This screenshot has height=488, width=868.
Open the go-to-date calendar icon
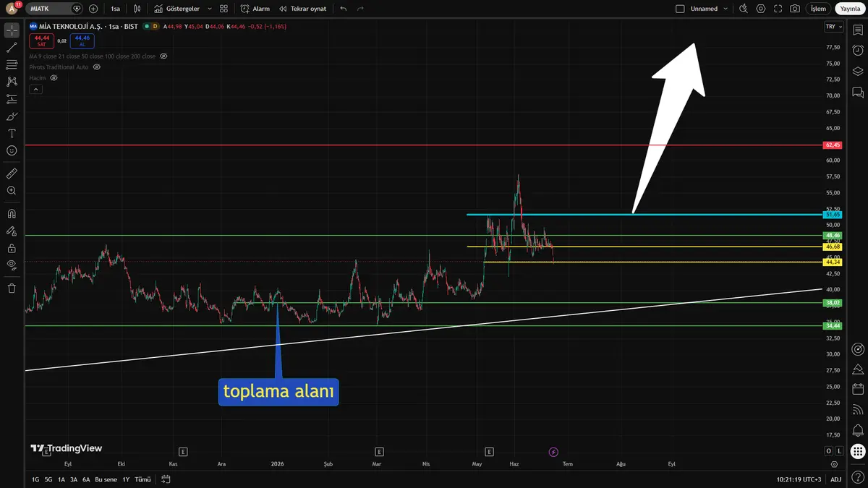click(x=166, y=479)
